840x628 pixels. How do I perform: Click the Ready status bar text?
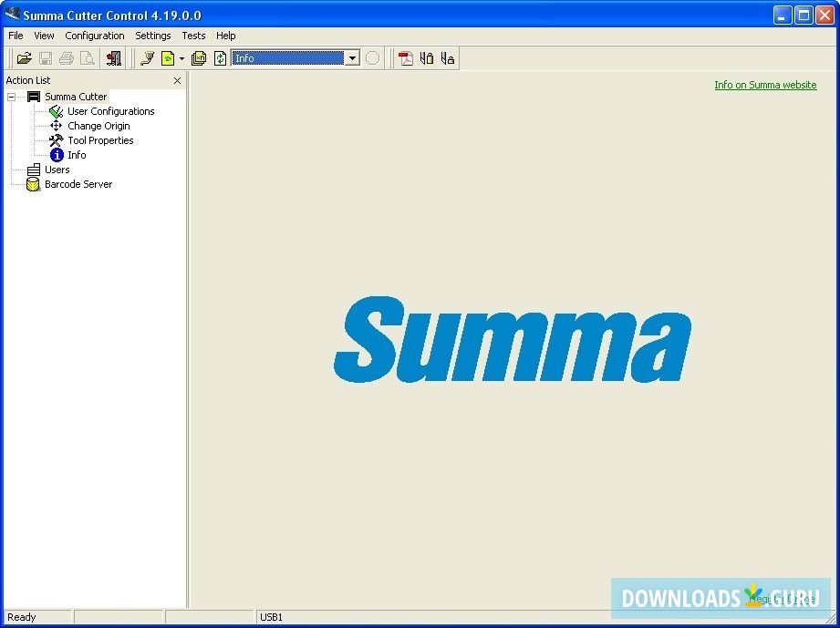point(21,617)
